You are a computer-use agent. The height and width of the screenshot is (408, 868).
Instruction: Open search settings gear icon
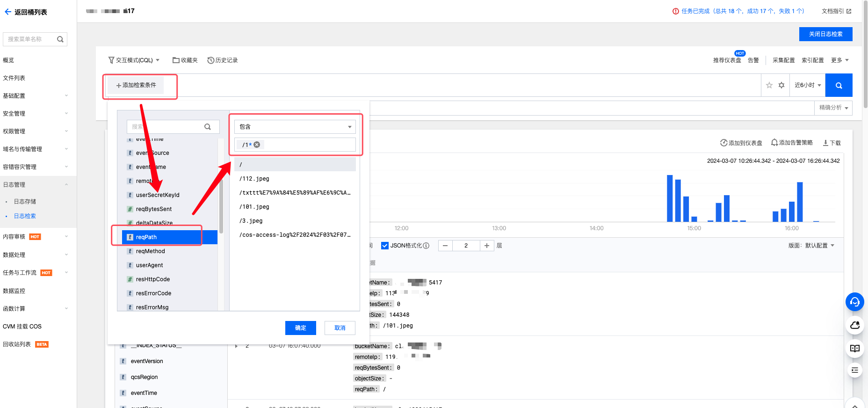[781, 85]
